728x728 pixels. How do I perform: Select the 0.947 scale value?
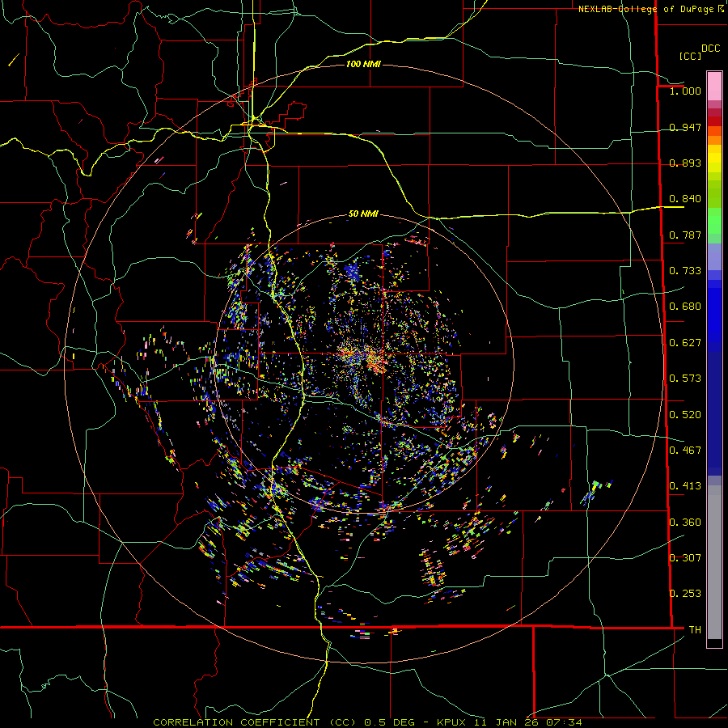tap(685, 127)
